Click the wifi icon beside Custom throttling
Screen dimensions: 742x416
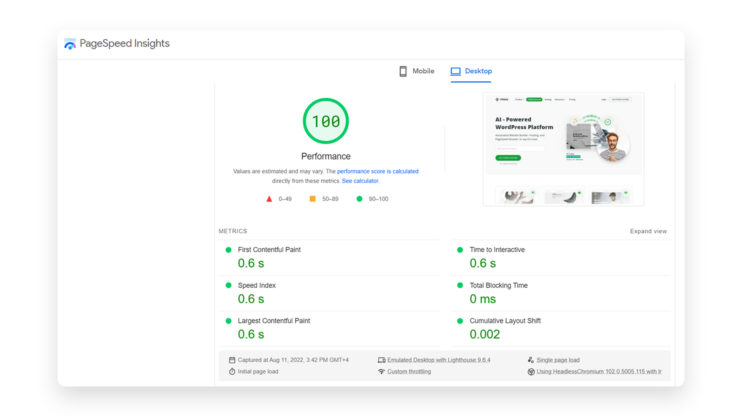[x=381, y=372]
